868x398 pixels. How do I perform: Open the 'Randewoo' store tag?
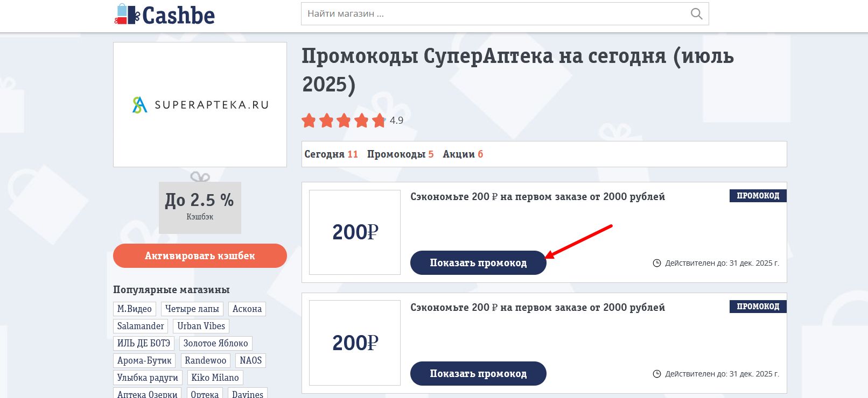[206, 361]
